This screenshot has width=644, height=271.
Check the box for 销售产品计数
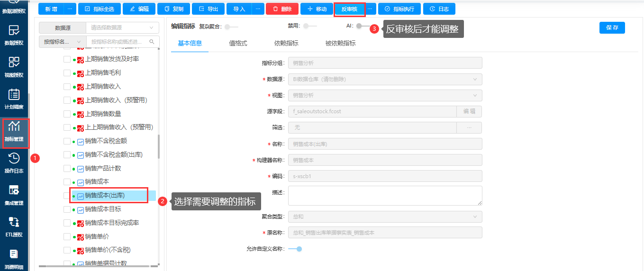click(67, 169)
